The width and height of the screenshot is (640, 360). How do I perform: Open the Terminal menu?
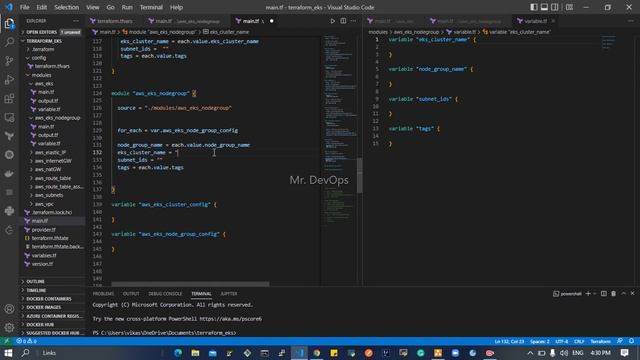(151, 7)
